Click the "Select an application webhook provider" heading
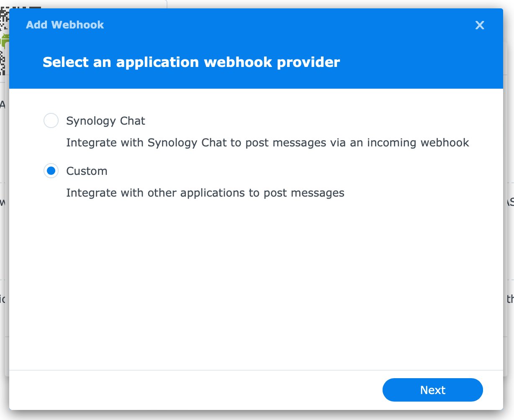The image size is (514, 420). [191, 62]
